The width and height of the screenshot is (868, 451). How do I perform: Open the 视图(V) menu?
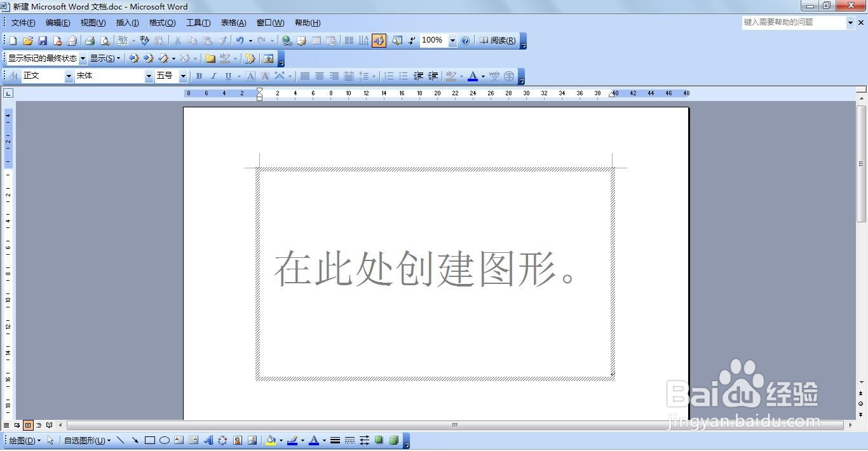click(93, 23)
